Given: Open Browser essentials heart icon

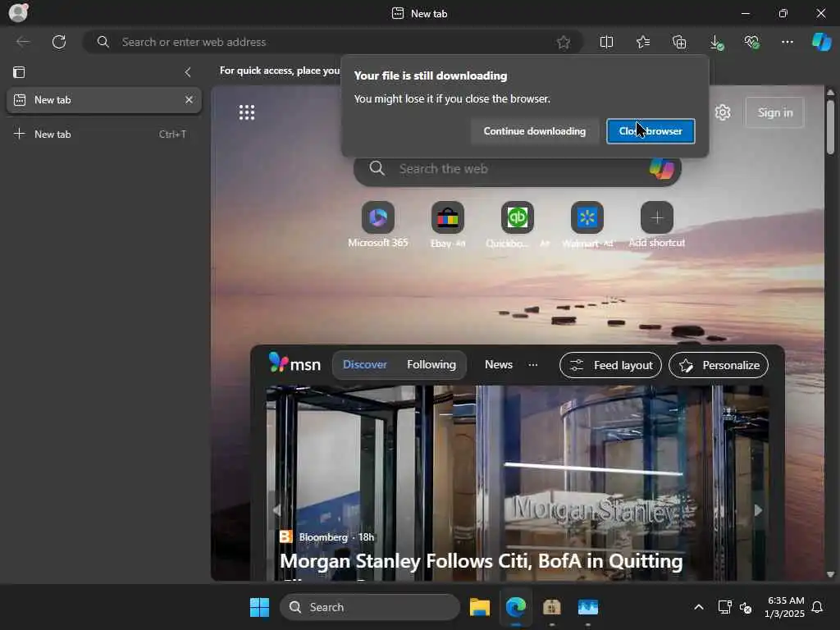Looking at the screenshot, I should tap(751, 42).
